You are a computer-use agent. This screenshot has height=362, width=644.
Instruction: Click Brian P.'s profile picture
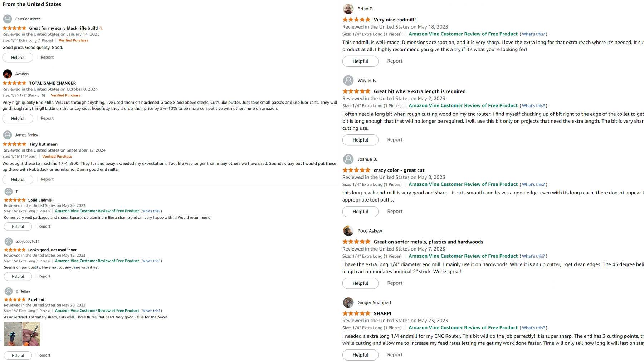coord(348,9)
